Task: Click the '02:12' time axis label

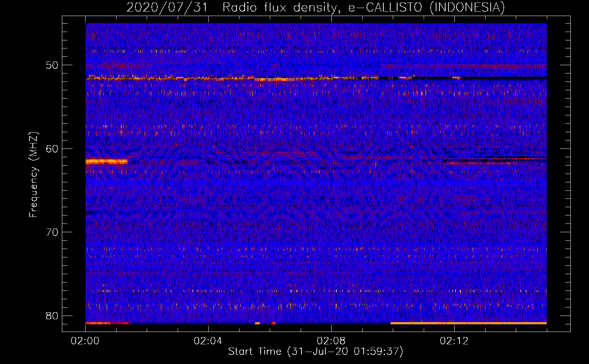Action: (454, 341)
